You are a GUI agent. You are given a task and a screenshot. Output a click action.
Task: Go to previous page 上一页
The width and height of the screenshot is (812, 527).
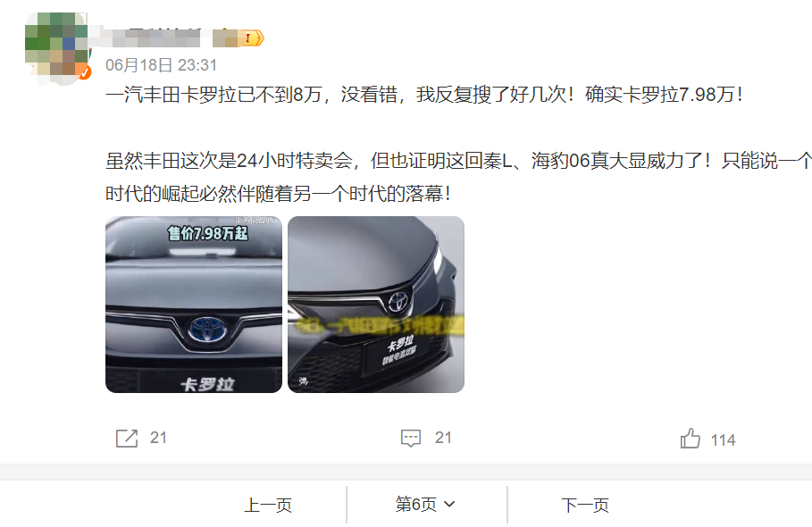pos(268,505)
